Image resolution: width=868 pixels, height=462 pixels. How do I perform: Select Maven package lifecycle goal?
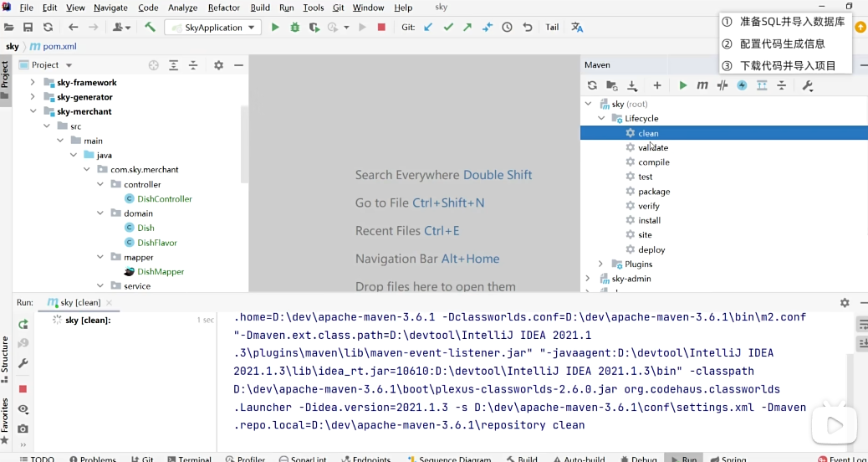point(654,191)
